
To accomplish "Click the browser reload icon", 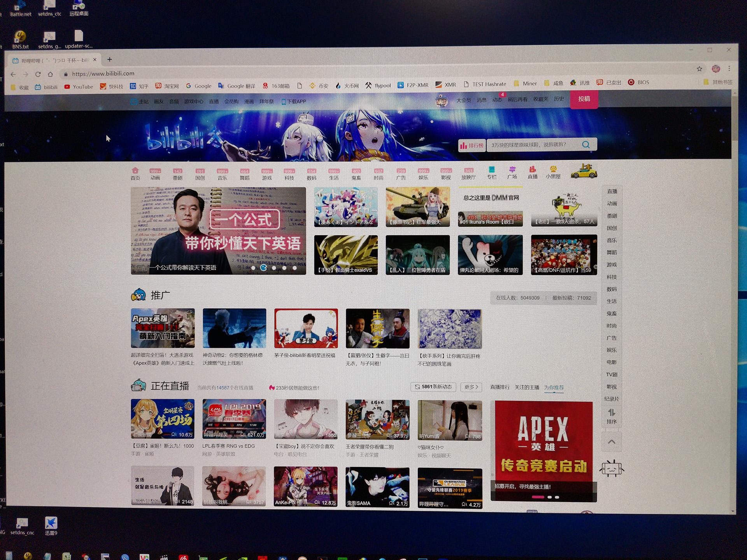I will [x=38, y=74].
